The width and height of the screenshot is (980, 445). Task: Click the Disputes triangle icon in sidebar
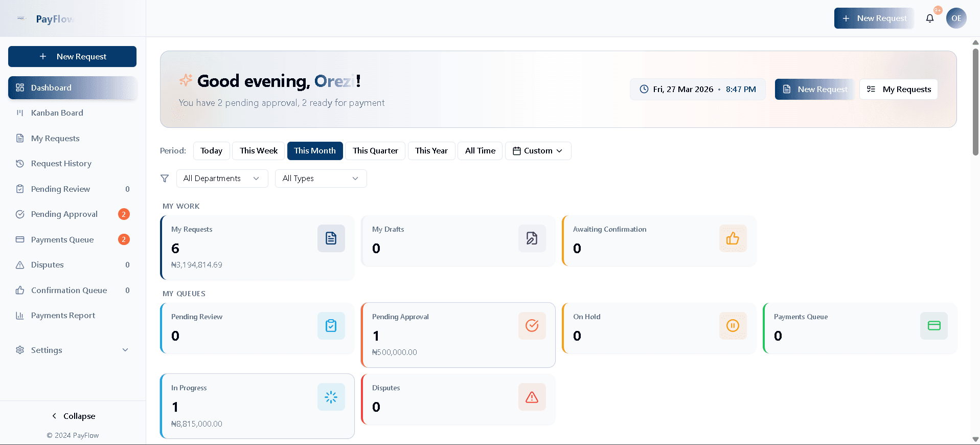click(20, 265)
